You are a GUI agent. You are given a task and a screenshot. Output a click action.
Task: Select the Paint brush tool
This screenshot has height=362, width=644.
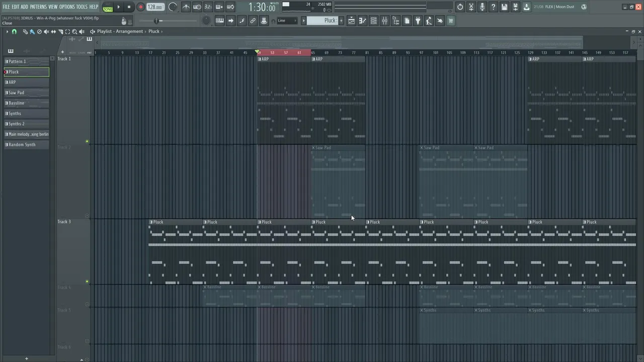(32, 32)
